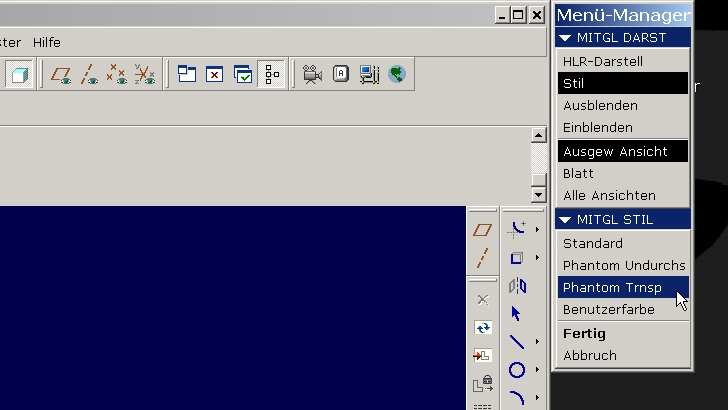
Task: Collapse the MITGL DARST menu section
Action: click(565, 38)
